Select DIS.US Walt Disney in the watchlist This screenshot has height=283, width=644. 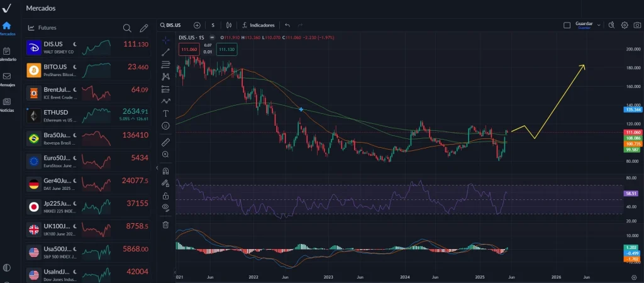tap(88, 48)
